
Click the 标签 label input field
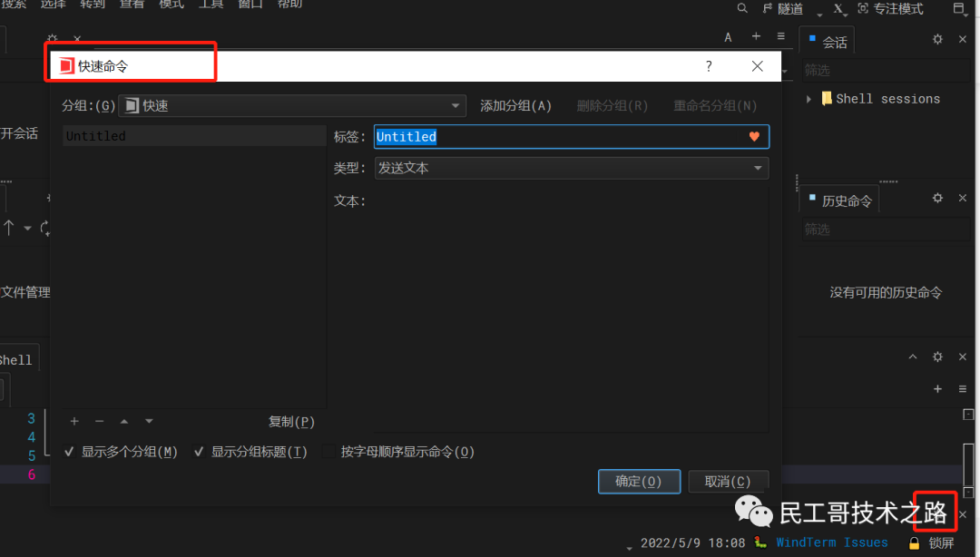572,136
